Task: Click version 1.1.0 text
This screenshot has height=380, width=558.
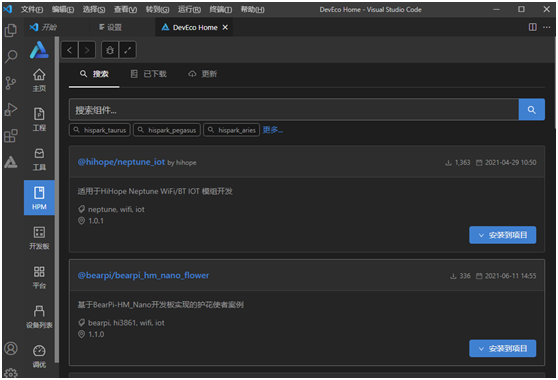Action: tap(96, 334)
